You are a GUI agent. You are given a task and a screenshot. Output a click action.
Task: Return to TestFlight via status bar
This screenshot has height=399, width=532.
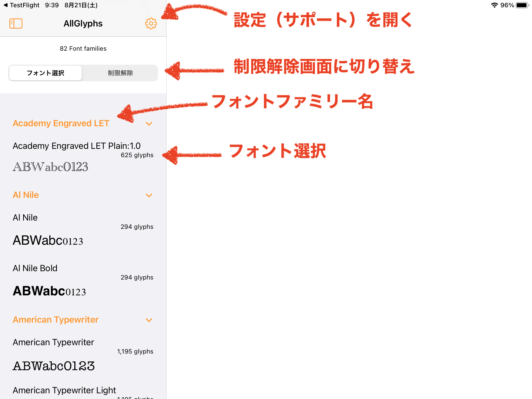(22, 5)
